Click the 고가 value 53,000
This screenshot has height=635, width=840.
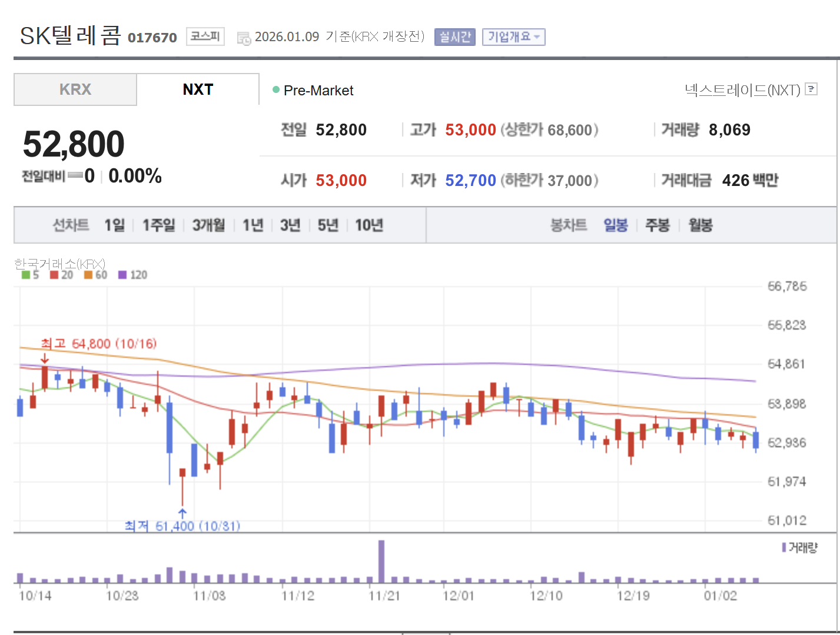click(470, 130)
